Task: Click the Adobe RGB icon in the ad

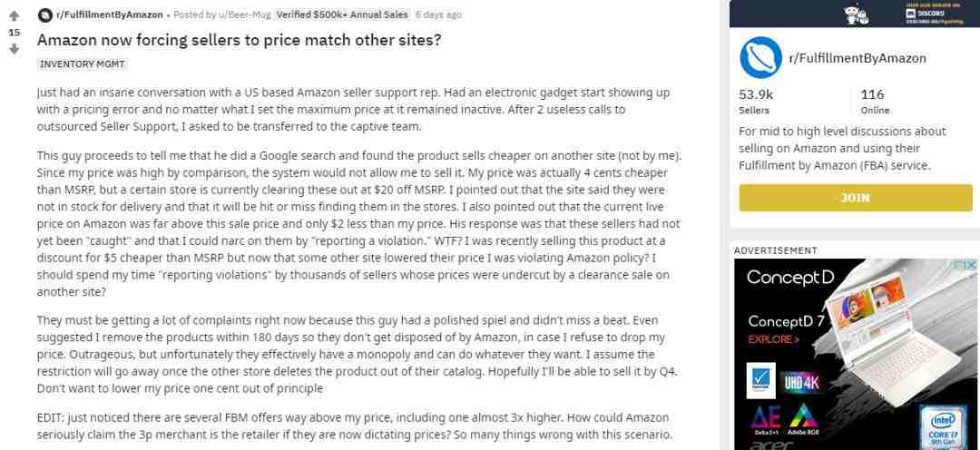Action: [x=804, y=419]
